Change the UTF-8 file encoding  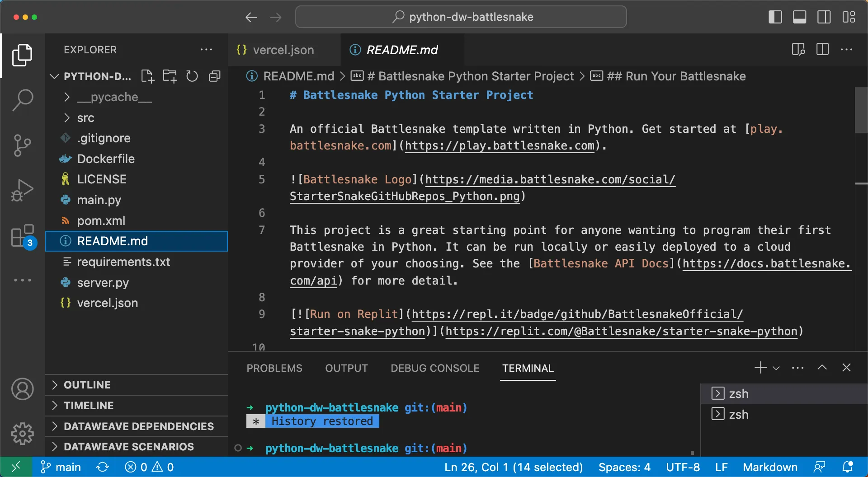[x=683, y=467]
